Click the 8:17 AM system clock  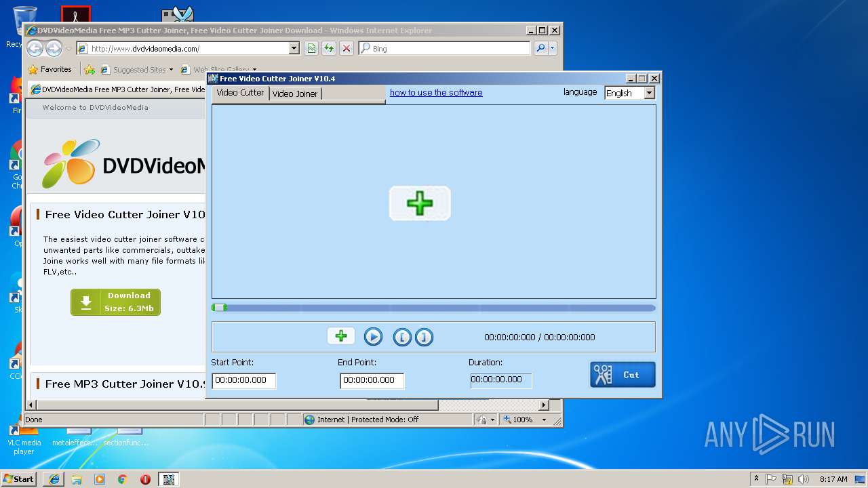833,479
